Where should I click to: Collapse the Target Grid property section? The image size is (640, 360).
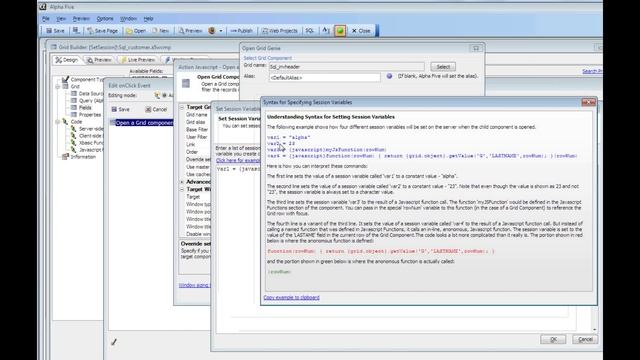(x=182, y=107)
